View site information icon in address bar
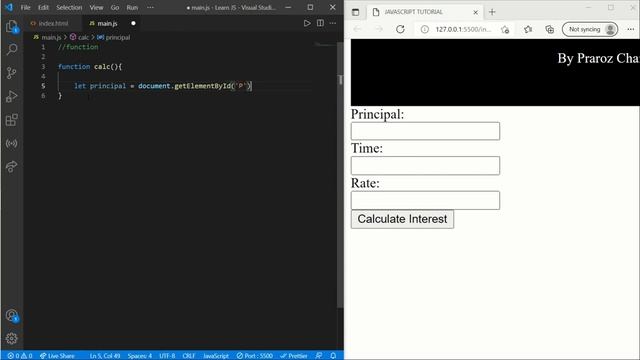The image size is (640, 360). [x=424, y=29]
